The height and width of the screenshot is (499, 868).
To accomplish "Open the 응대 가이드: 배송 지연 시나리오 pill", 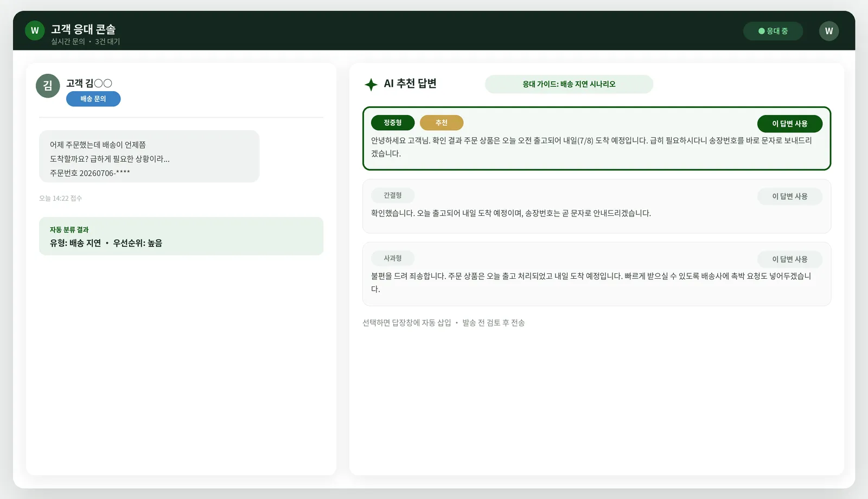I will point(569,84).
